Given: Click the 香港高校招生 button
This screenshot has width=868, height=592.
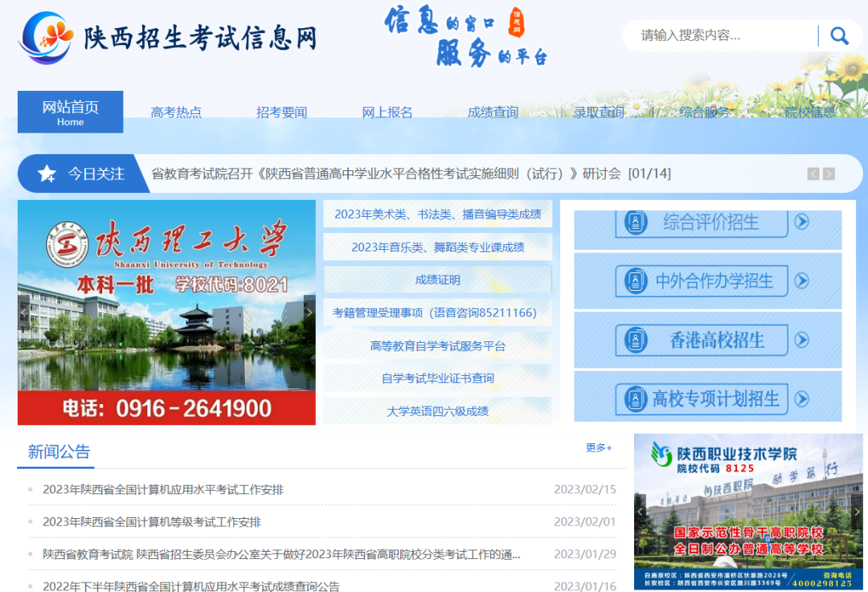Looking at the screenshot, I should click(702, 340).
